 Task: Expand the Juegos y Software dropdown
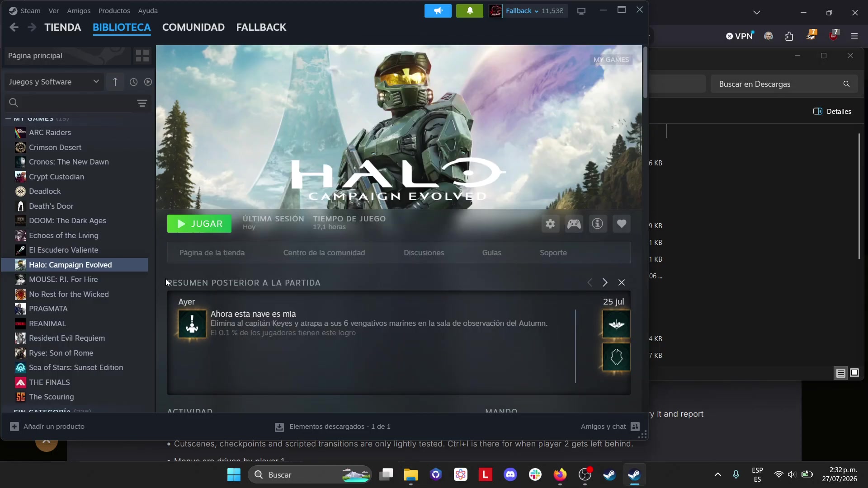[54, 82]
